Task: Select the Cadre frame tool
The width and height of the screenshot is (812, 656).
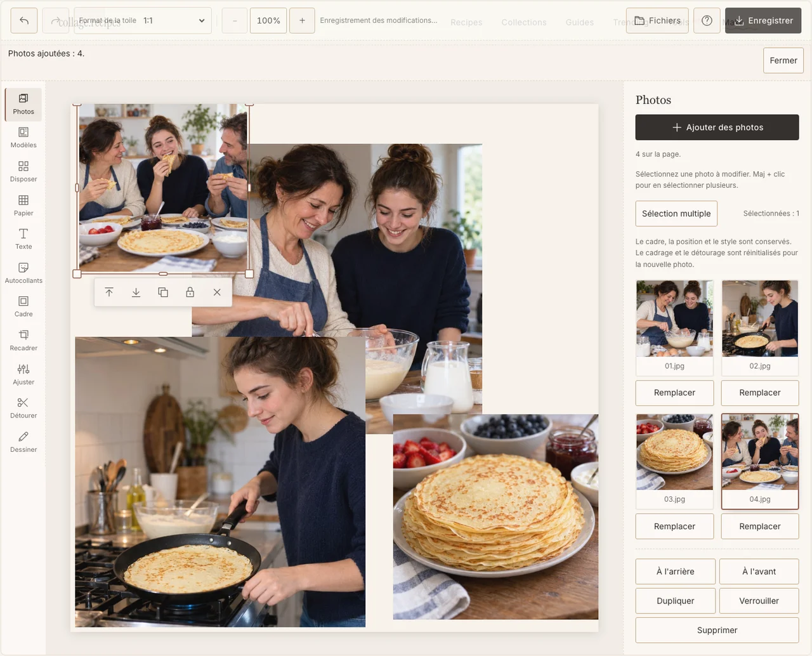Action: (23, 306)
